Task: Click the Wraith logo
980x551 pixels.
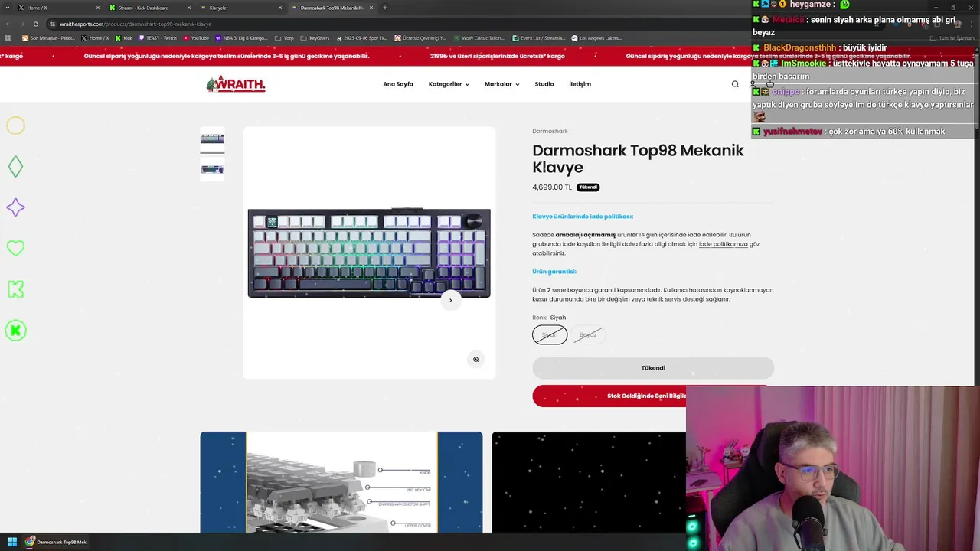Action: pos(236,84)
